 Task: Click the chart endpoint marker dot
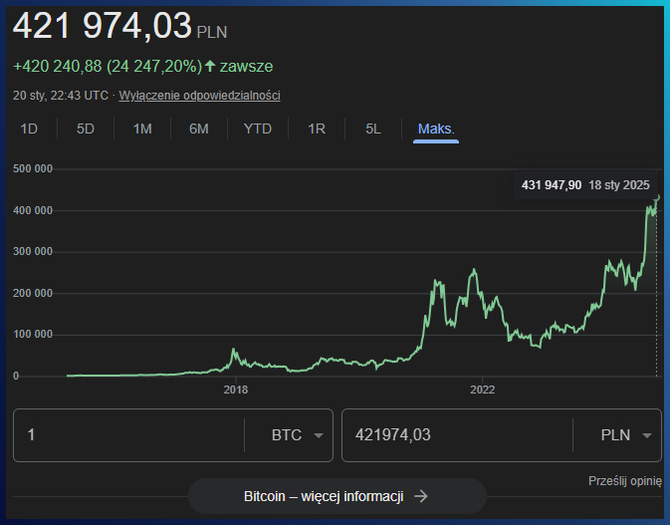coord(658,197)
